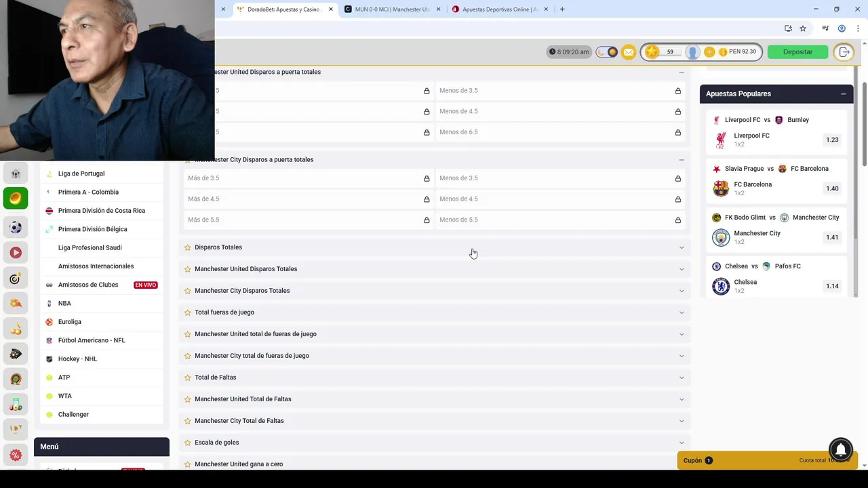Expand Manchester United Disparos Totales
This screenshot has height=488, width=868.
(682, 269)
